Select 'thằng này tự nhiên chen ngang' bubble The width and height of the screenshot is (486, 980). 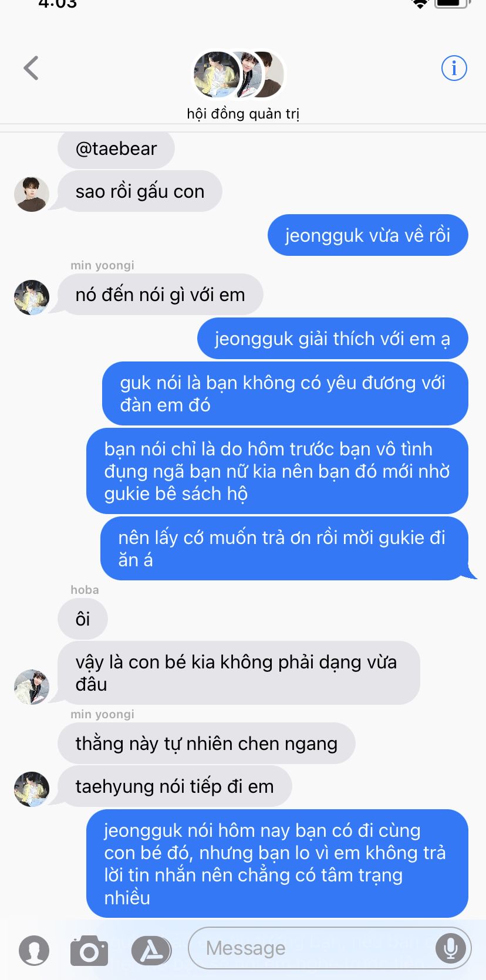207,744
